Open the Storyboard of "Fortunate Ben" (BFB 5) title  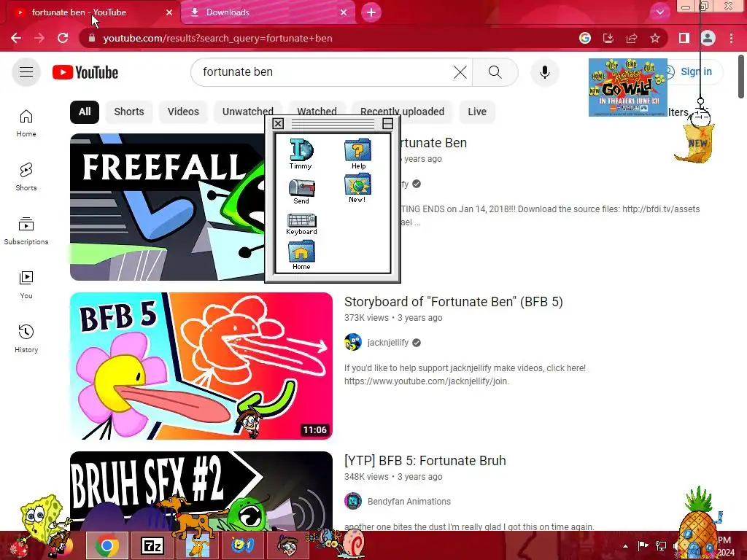tap(454, 302)
